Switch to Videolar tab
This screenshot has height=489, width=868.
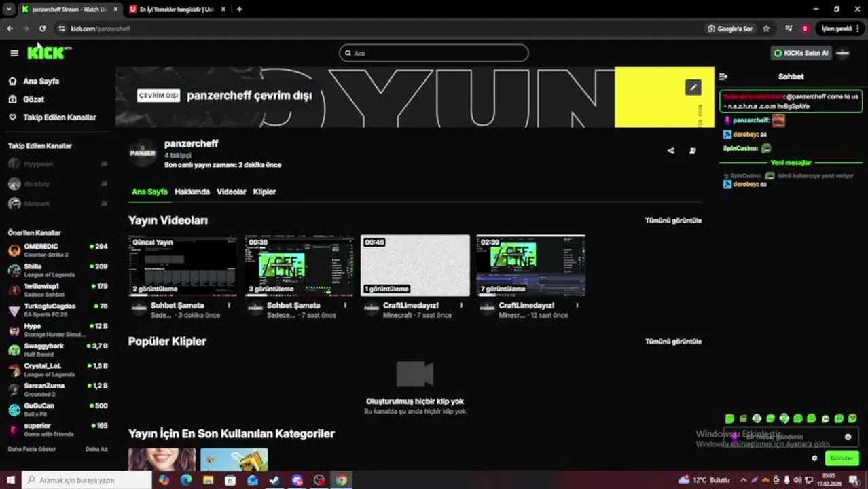[231, 192]
